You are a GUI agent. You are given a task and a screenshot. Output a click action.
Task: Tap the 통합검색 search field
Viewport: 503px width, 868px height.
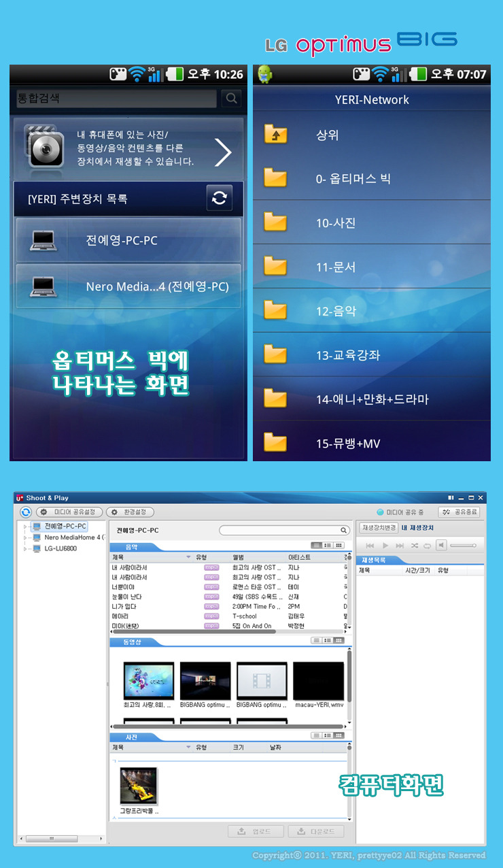[x=117, y=99]
